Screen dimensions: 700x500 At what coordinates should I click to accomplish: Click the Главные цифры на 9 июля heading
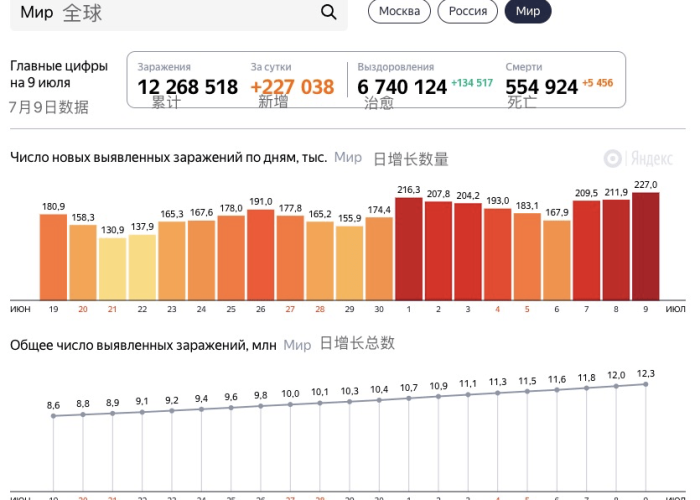[59, 74]
